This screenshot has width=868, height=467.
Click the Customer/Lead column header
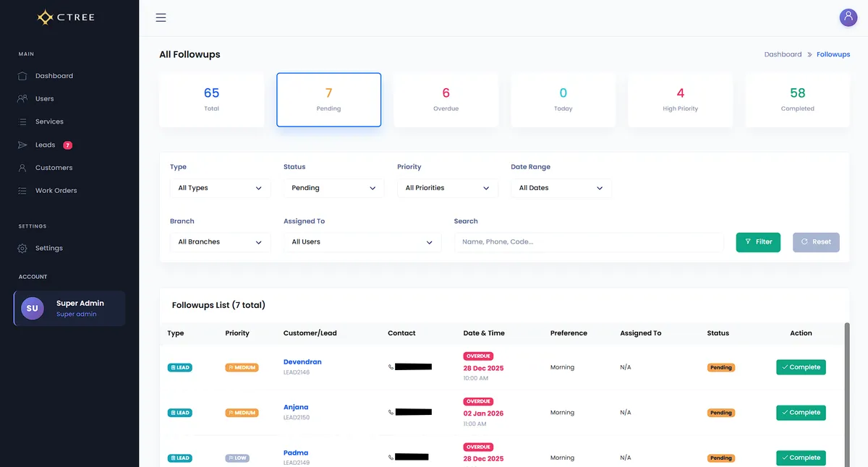click(310, 333)
